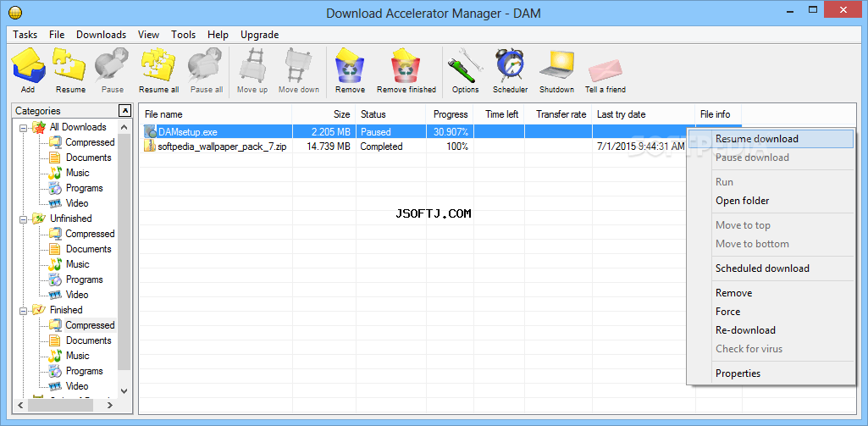The height and width of the screenshot is (426, 868).
Task: Open the Downloads menu
Action: click(x=102, y=35)
